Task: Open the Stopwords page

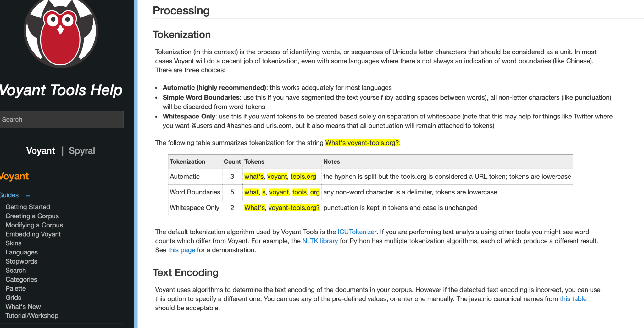Action: tap(21, 261)
